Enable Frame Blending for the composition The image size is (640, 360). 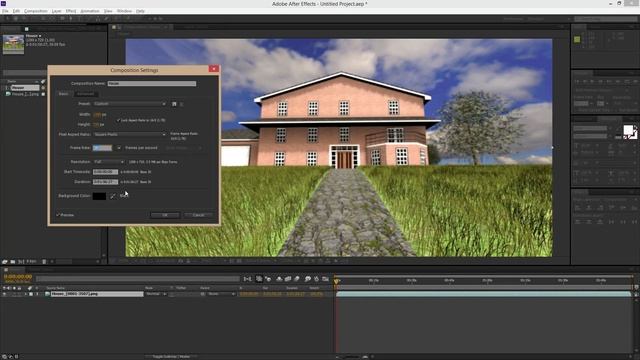(288, 279)
